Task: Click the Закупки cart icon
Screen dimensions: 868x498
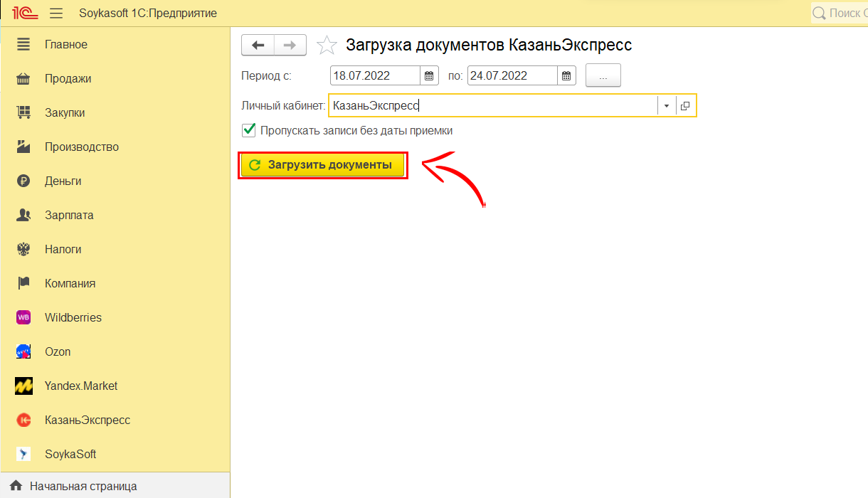Action: [23, 113]
